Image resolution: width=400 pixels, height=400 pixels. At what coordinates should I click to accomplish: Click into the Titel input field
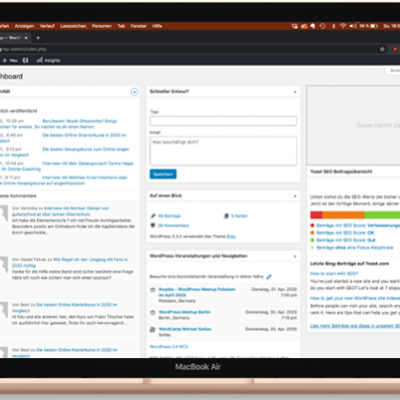coord(223,121)
